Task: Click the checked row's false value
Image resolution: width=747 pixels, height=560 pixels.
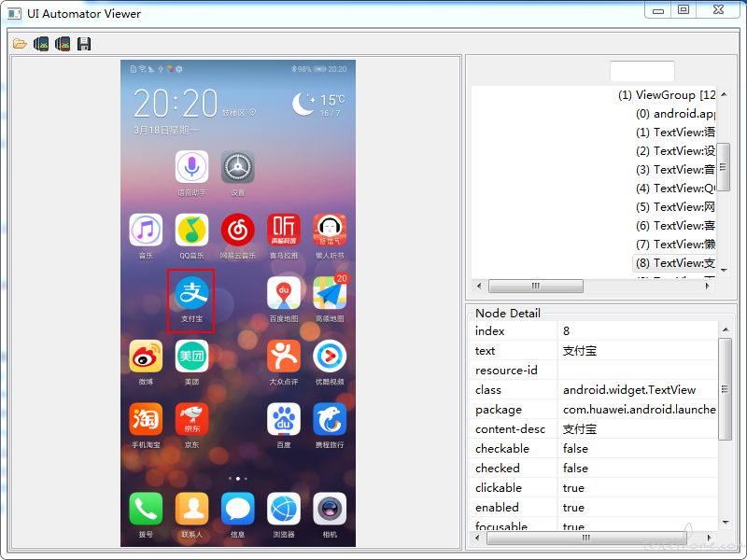Action: coord(575,469)
